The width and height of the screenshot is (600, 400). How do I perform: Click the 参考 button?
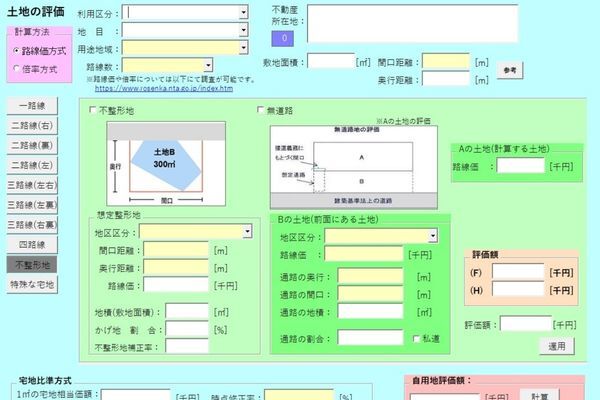tap(510, 70)
